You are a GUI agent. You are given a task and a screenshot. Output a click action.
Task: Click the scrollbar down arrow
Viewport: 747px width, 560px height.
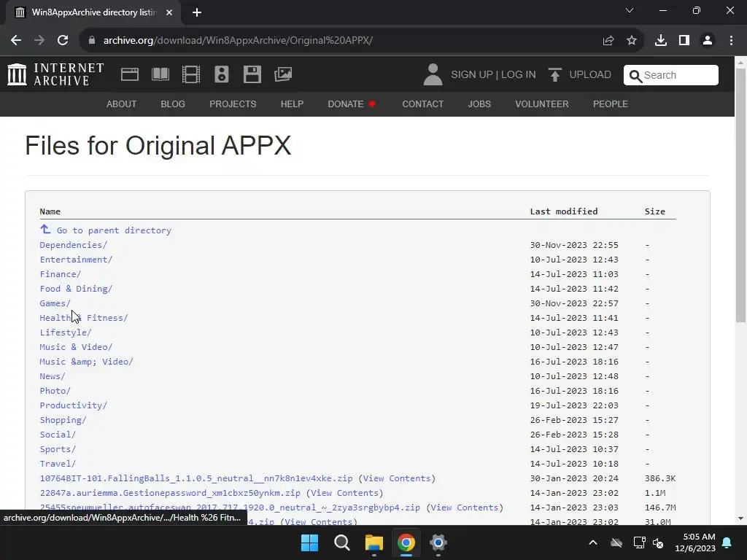coord(740,518)
